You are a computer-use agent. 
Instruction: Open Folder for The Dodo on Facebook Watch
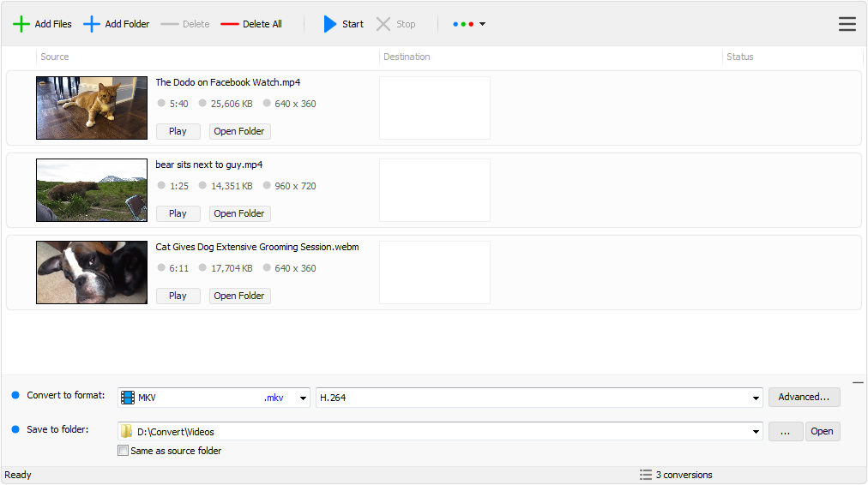[239, 131]
